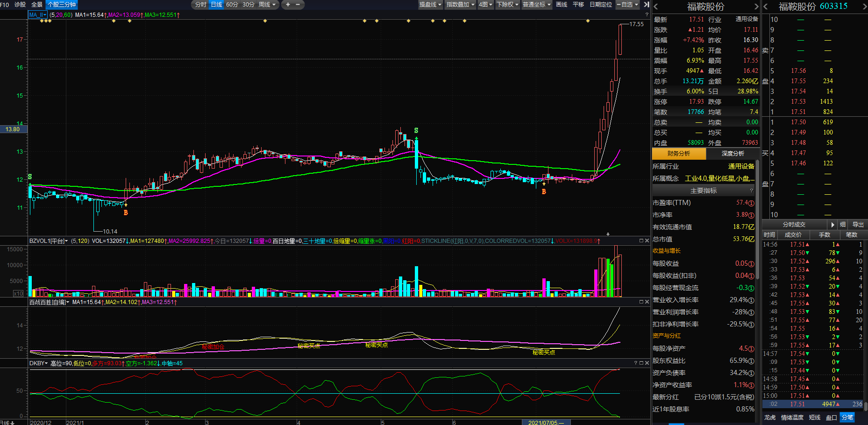Toggle 画线 drawing tools
The height and width of the screenshot is (425, 868).
562,5
